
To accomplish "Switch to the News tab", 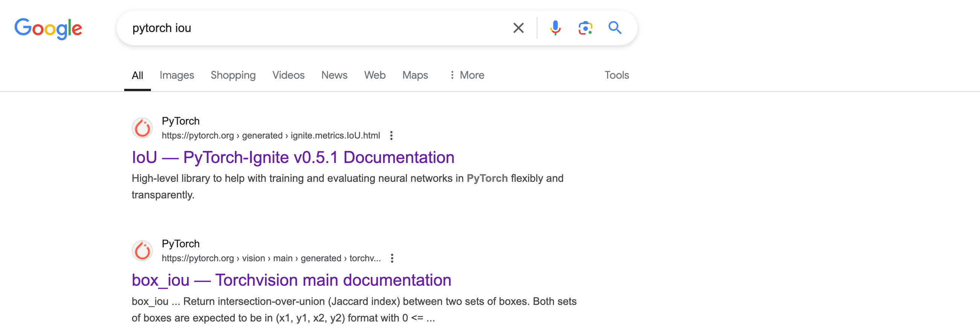I will click(335, 75).
